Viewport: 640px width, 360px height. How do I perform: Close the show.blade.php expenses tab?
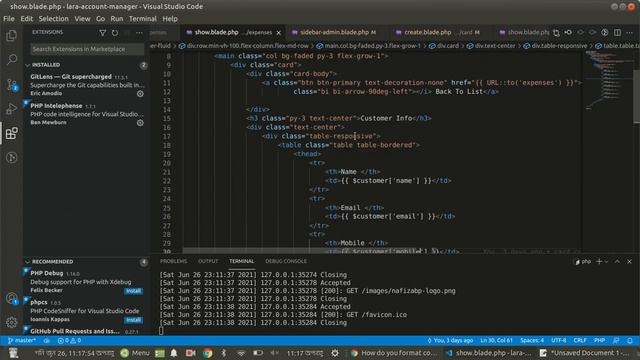[x=279, y=32]
